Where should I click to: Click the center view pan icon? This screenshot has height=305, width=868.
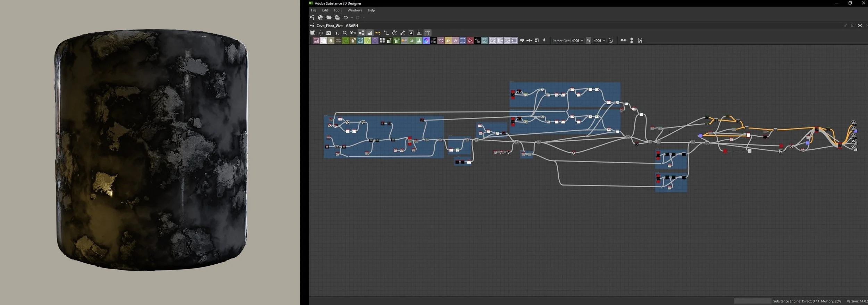320,33
